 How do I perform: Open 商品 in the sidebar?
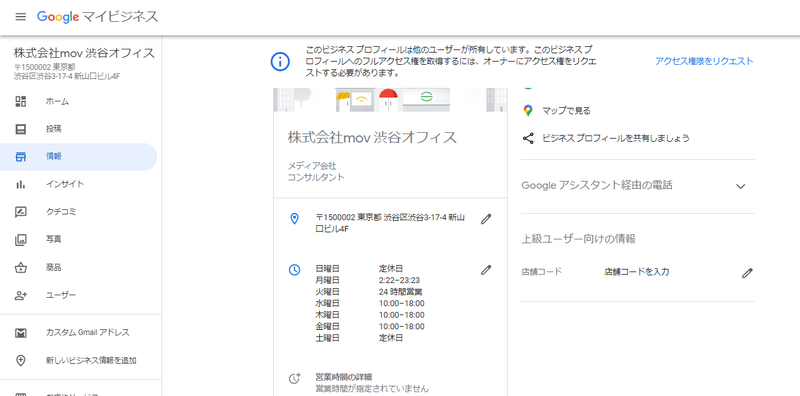(x=78, y=267)
